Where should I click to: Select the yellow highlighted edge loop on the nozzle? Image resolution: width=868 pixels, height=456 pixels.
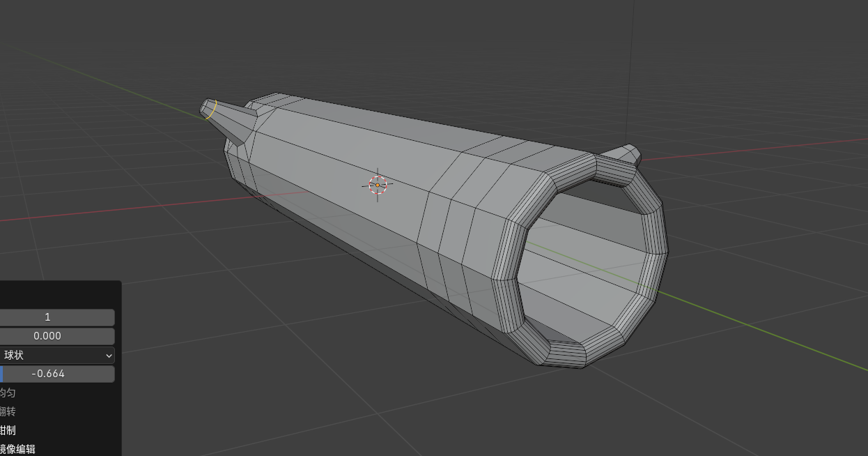point(212,109)
